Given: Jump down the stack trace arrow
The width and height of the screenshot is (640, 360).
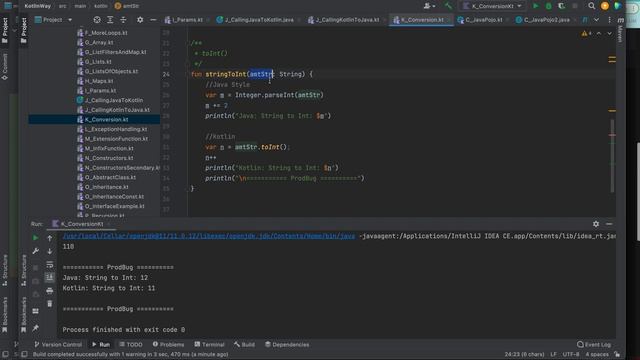Looking at the screenshot, I should [49, 251].
